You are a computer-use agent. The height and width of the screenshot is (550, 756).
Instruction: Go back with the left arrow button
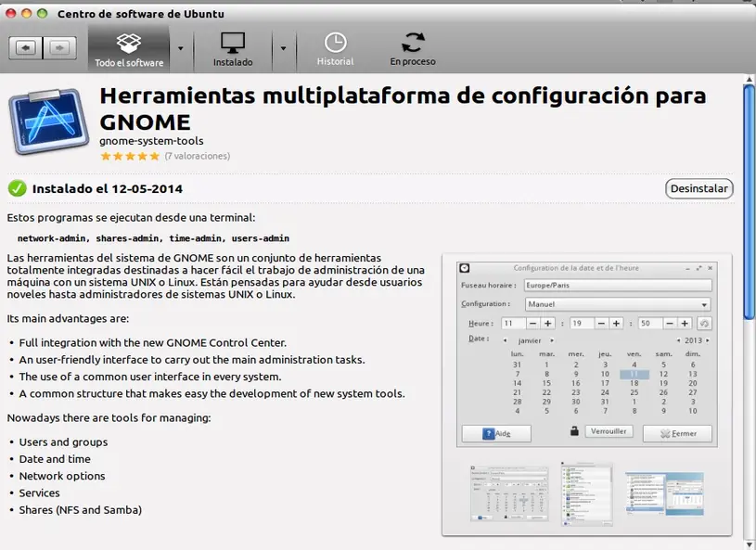coord(26,47)
